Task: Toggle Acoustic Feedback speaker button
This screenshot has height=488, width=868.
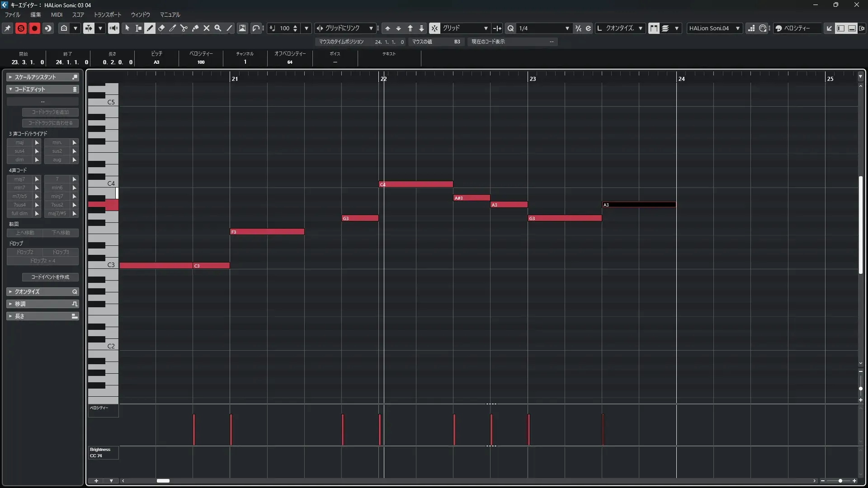Action: click(x=113, y=28)
